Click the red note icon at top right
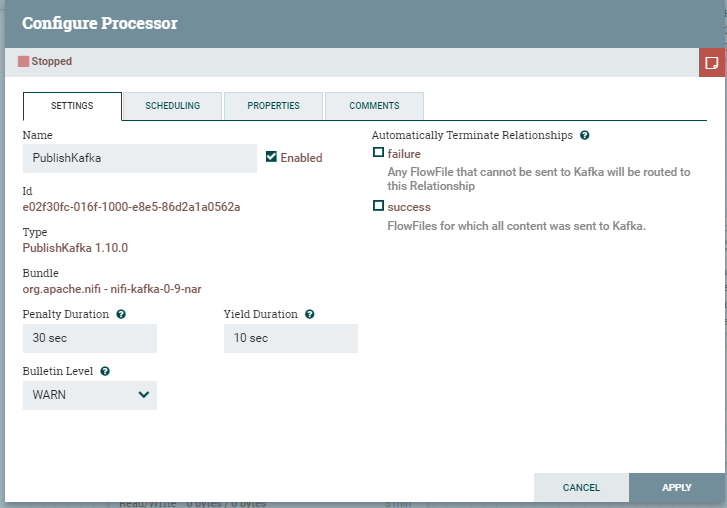The width and height of the screenshot is (727, 508). click(712, 62)
